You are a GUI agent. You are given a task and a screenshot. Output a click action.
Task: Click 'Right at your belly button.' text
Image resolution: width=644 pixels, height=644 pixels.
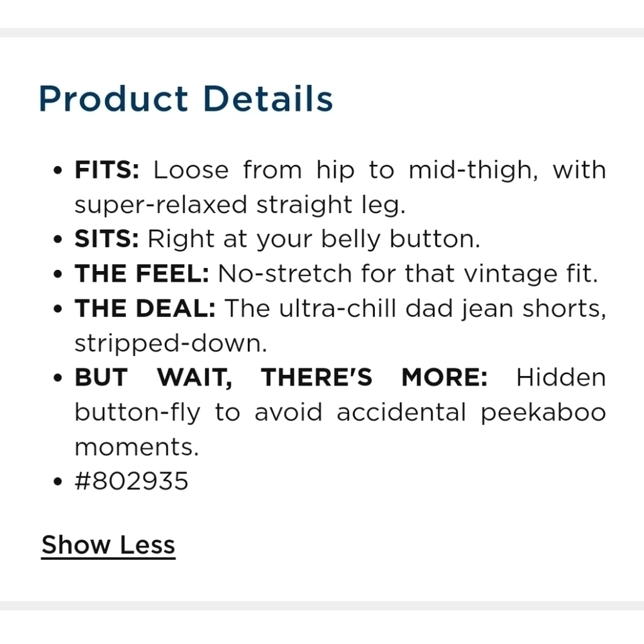314,240
